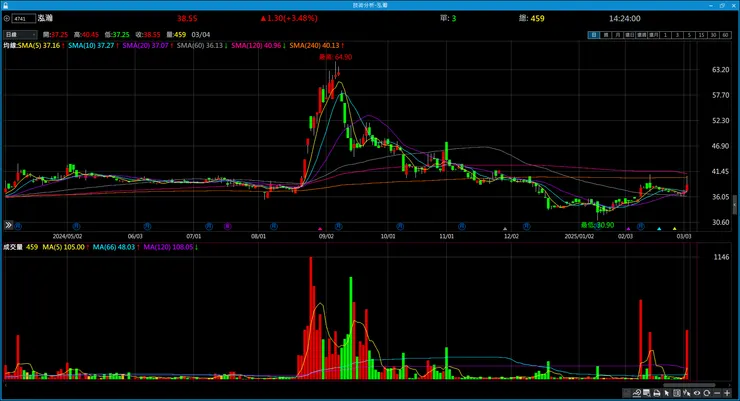Click the chart indicator icon in bottom toolbar
The width and height of the screenshot is (740, 401).
pos(637,393)
